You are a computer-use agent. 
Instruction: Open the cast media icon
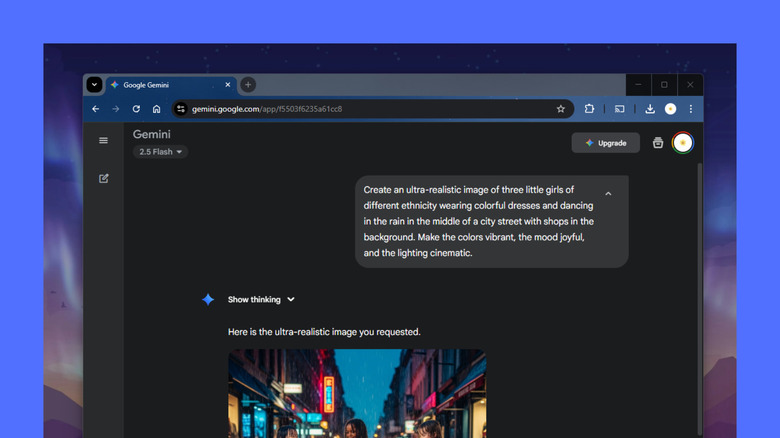(619, 109)
